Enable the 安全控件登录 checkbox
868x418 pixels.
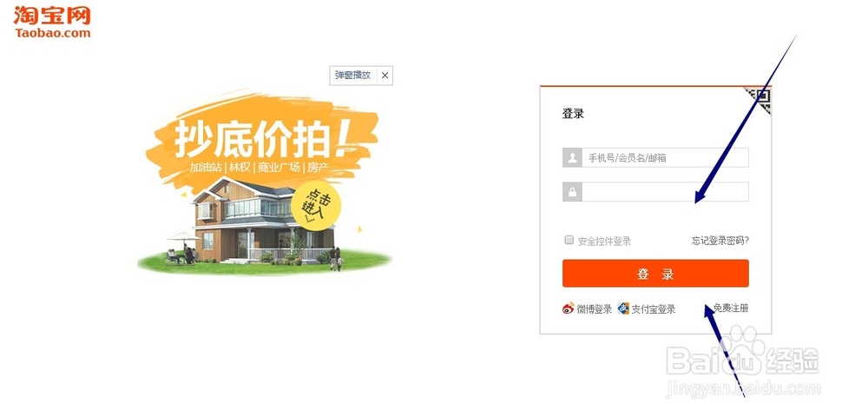[x=569, y=240]
